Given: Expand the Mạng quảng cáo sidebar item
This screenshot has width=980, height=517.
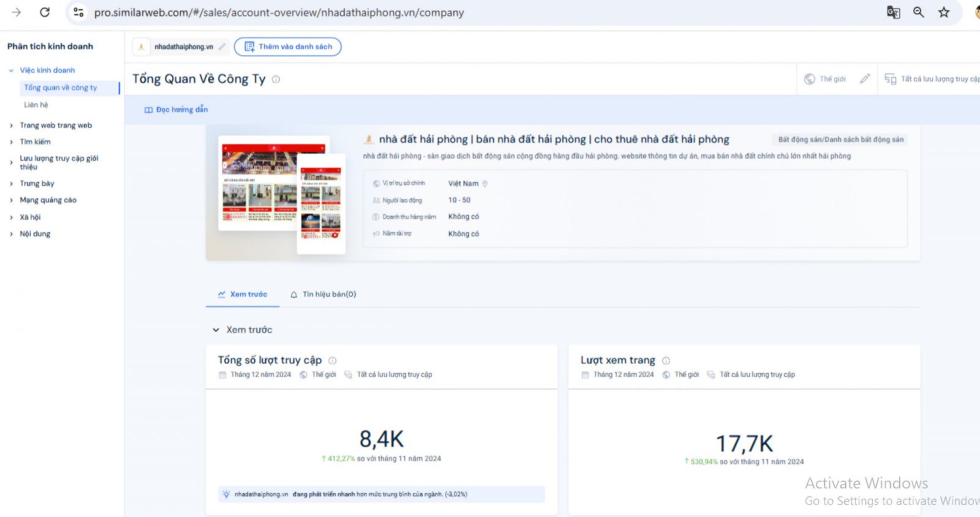Looking at the screenshot, I should click(x=11, y=200).
